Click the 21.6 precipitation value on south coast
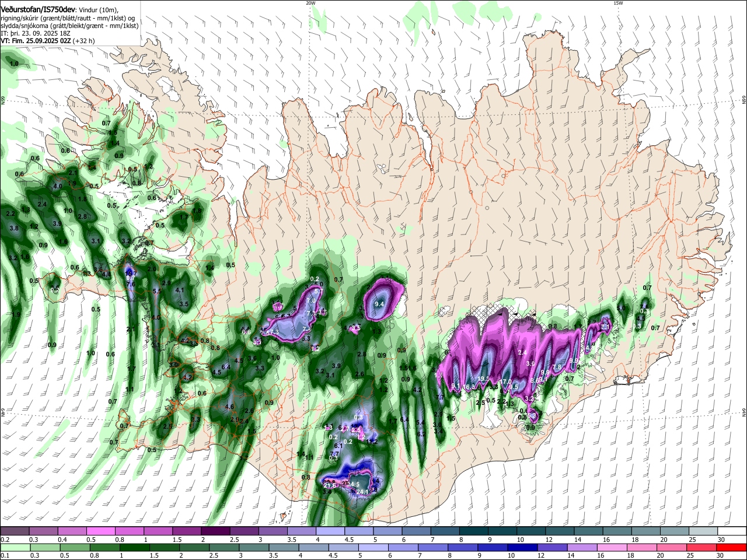Image resolution: width=747 pixels, height=560 pixels. tap(330, 485)
